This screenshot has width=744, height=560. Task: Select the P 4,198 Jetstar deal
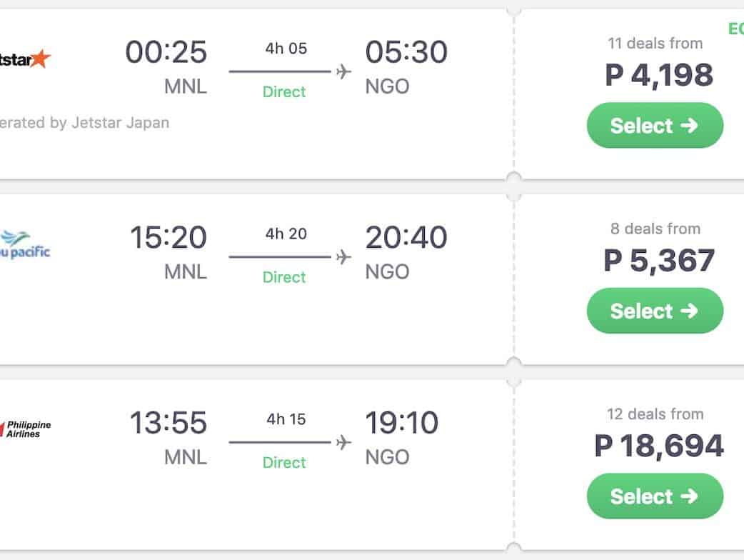655,126
